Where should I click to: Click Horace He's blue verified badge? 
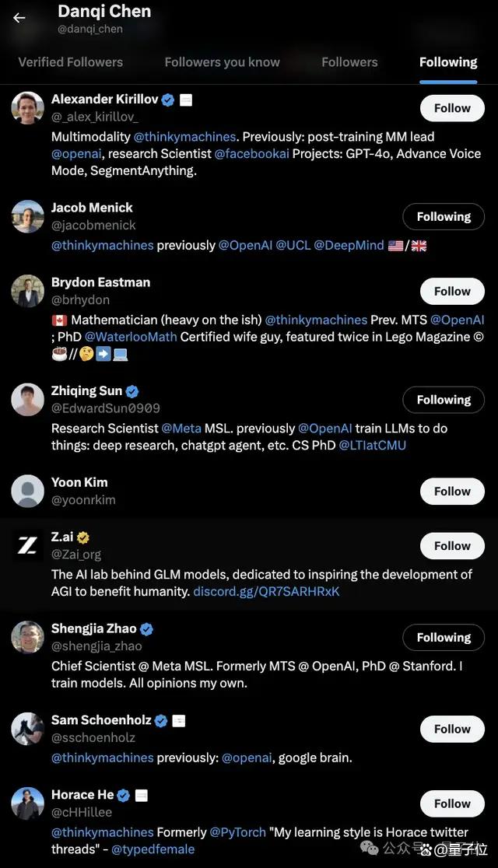(124, 796)
